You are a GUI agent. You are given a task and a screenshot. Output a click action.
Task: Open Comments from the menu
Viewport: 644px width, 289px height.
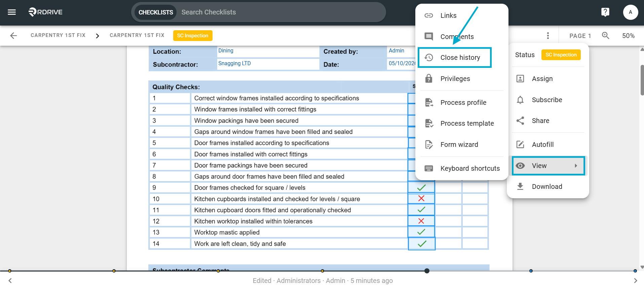pos(462,37)
